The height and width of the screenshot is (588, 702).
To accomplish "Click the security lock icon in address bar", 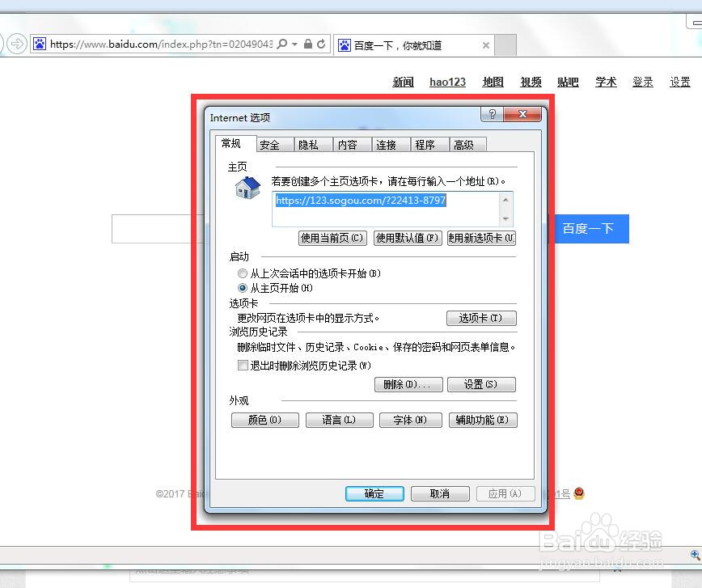I will (308, 44).
